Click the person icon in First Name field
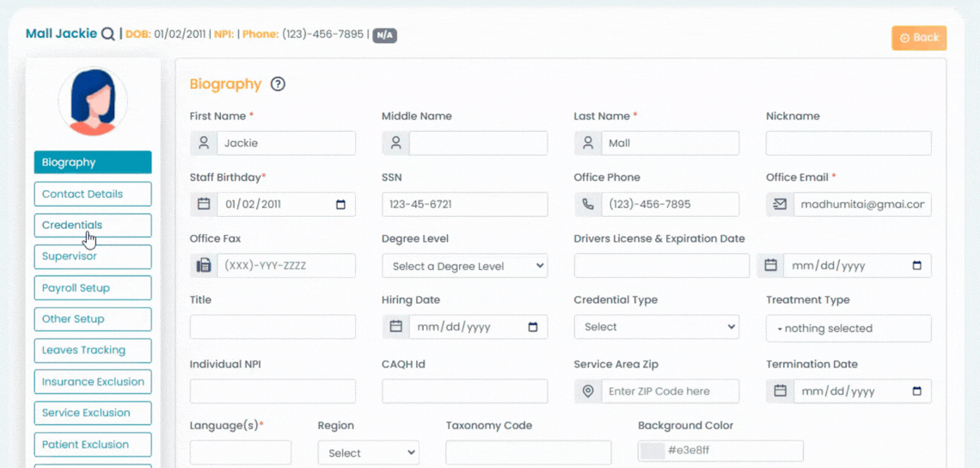 pos(204,144)
